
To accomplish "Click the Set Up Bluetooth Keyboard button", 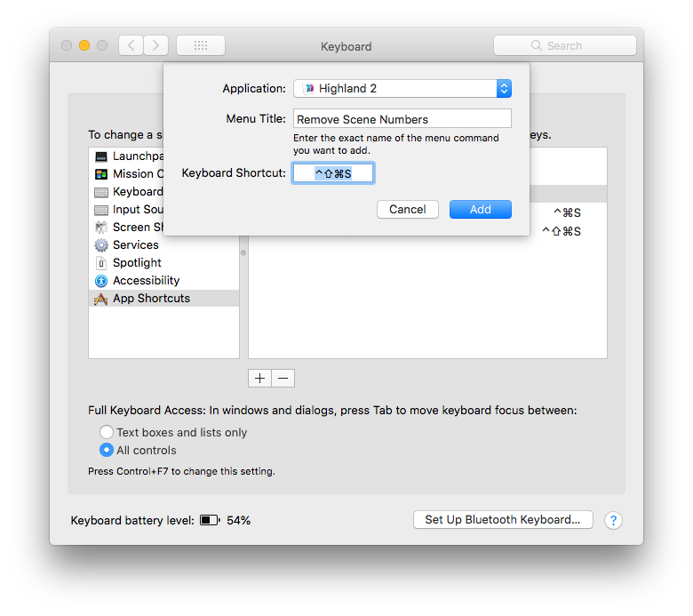I will (x=502, y=520).
